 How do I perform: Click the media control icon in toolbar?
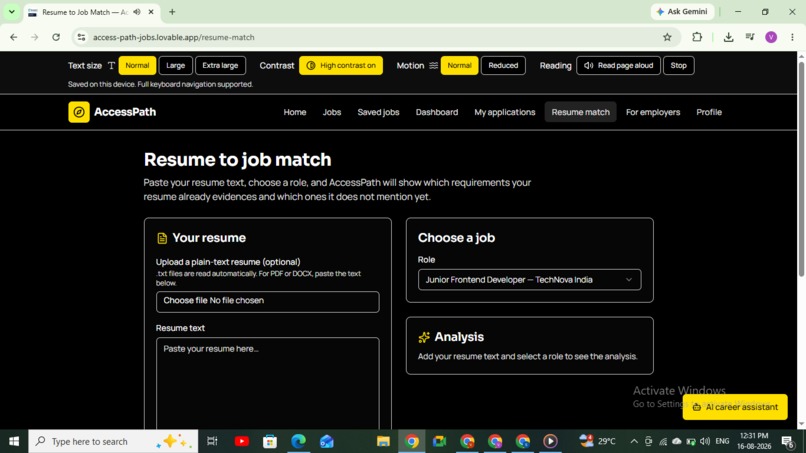pos(750,37)
